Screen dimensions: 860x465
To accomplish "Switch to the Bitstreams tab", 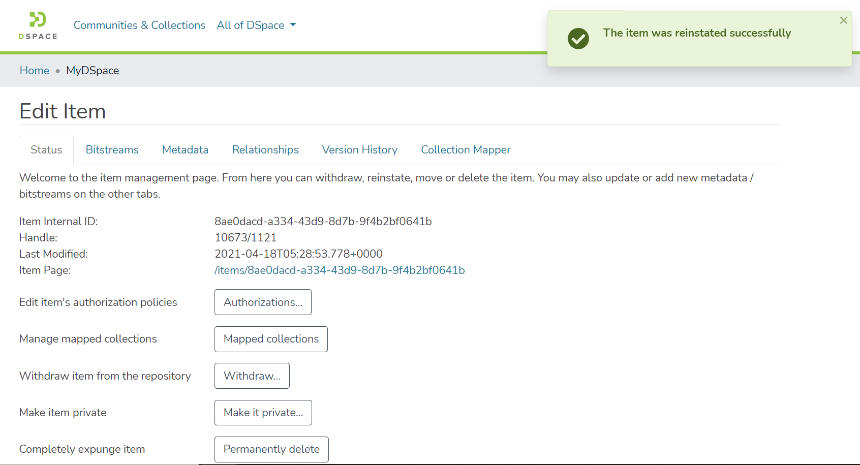I will (x=112, y=150).
